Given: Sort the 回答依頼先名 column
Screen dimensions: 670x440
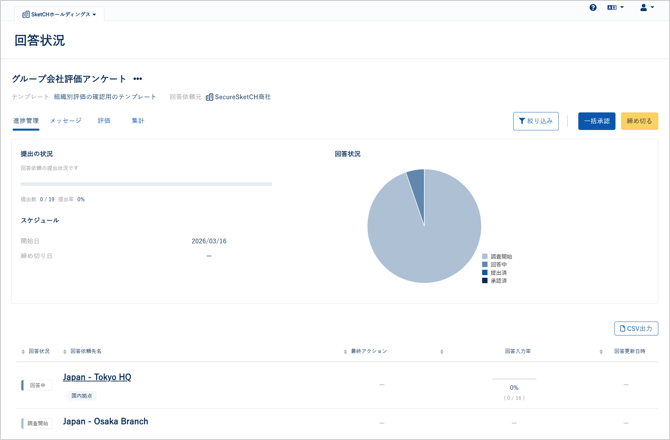Looking at the screenshot, I should point(64,352).
